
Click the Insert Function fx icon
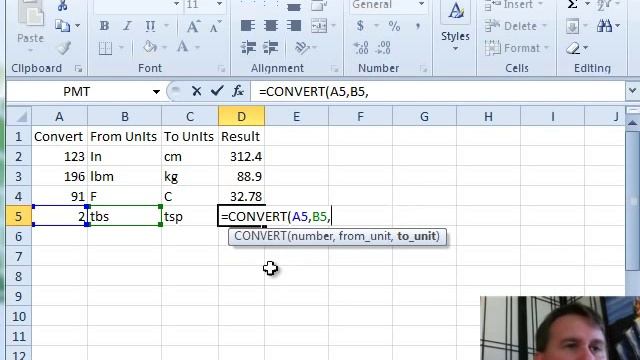coord(238,91)
